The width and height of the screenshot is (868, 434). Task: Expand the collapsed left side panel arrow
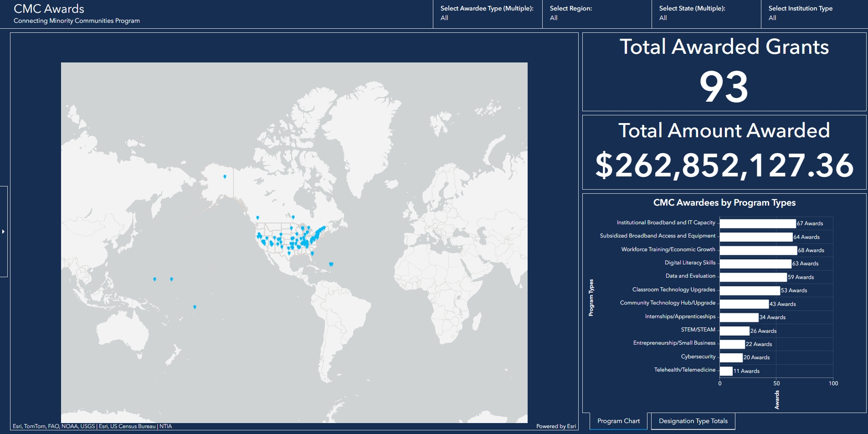pyautogui.click(x=3, y=232)
